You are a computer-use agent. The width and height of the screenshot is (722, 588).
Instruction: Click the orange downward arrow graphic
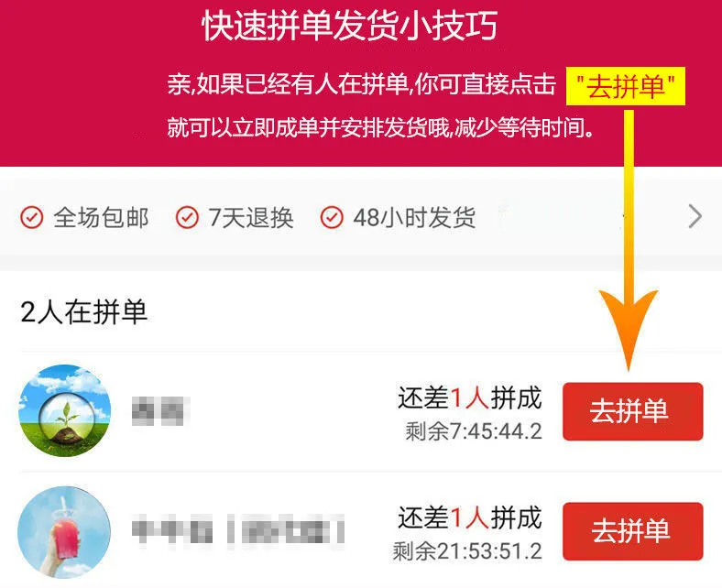click(x=629, y=239)
